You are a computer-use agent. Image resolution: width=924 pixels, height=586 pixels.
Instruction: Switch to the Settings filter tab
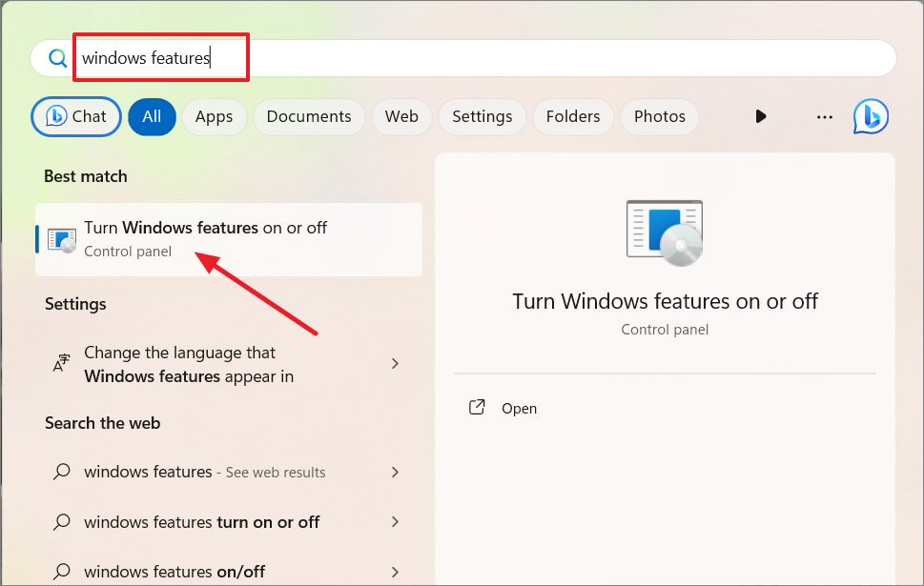pyautogui.click(x=483, y=116)
